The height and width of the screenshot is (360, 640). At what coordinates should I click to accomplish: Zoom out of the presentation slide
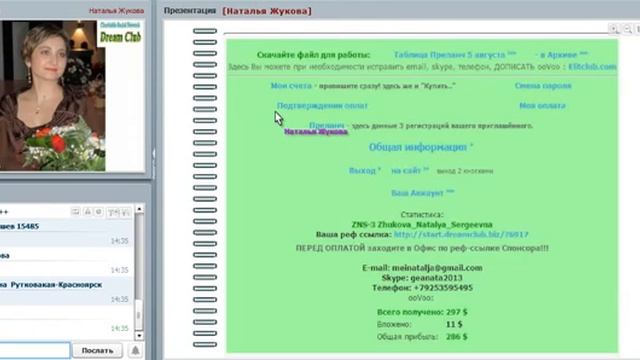[628, 29]
